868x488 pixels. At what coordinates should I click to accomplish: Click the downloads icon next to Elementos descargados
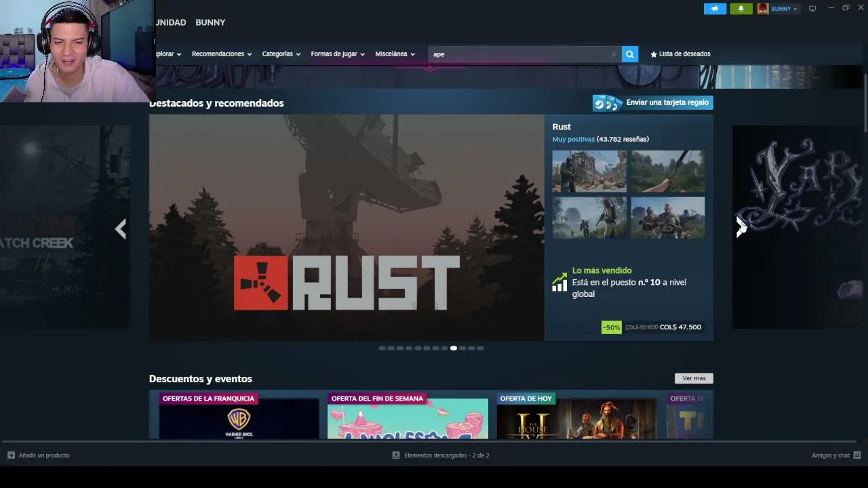(x=396, y=455)
